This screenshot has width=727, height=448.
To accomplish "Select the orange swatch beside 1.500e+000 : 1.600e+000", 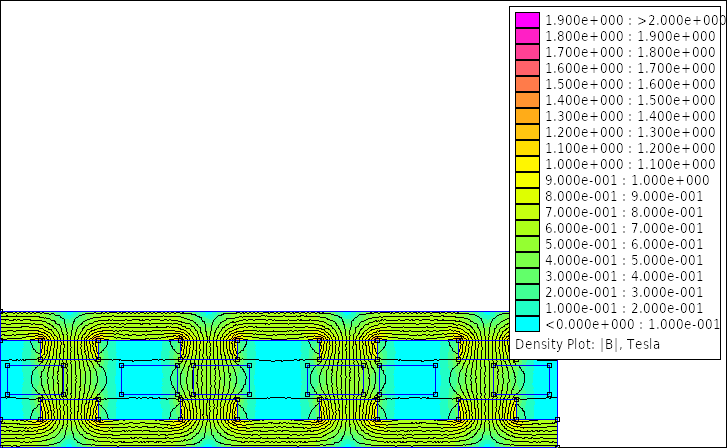I will point(527,84).
